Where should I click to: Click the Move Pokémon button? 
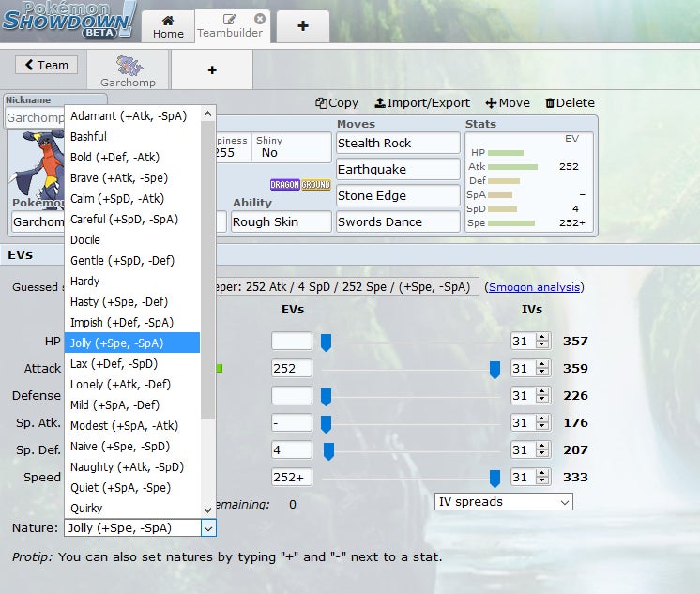coord(507,102)
